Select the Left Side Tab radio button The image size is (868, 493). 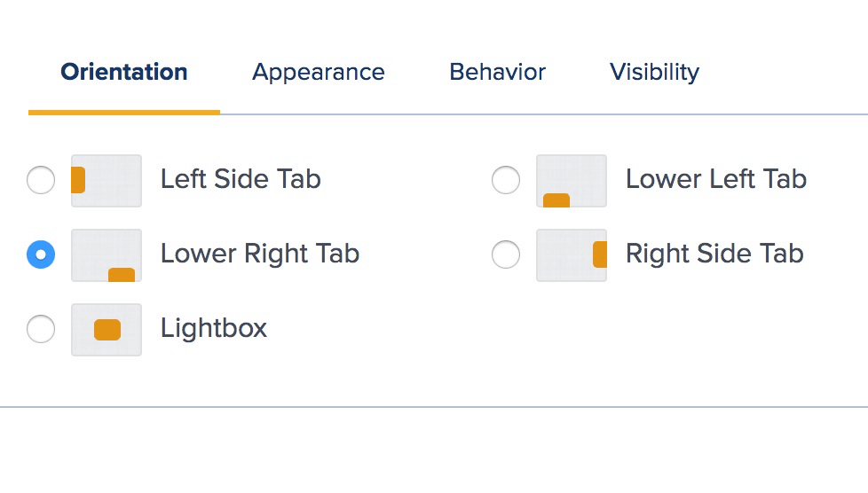coord(41,180)
